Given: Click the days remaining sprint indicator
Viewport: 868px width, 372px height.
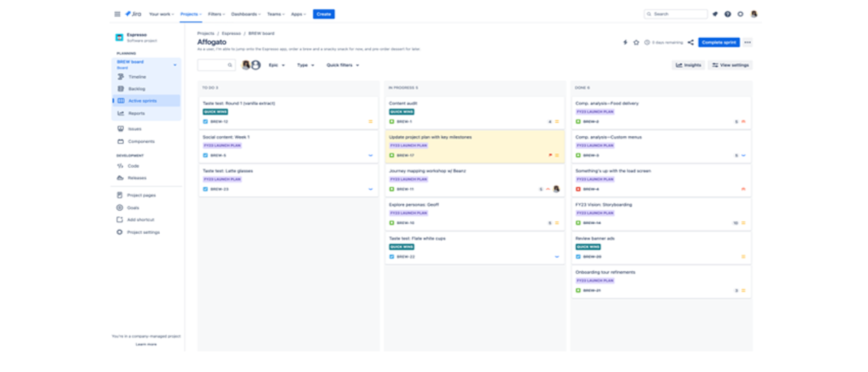Looking at the screenshot, I should (x=664, y=42).
